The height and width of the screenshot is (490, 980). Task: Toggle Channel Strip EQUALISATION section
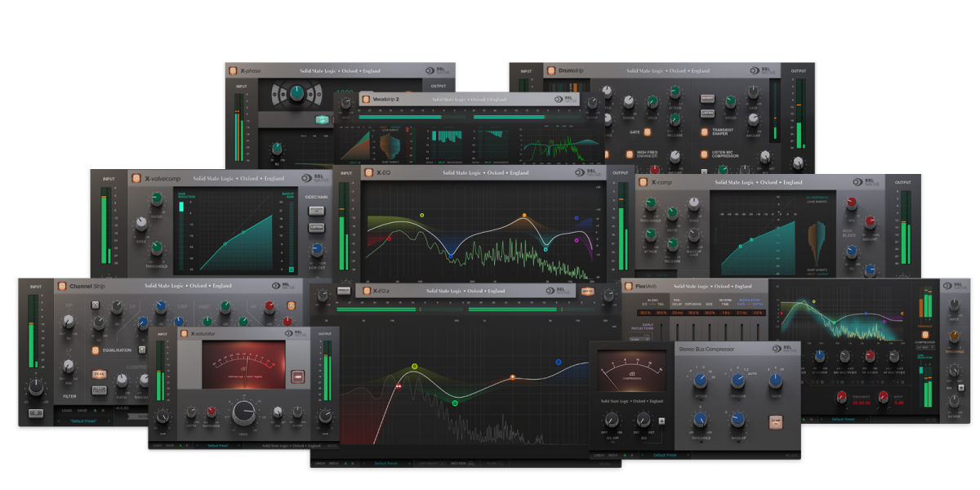pyautogui.click(x=95, y=351)
